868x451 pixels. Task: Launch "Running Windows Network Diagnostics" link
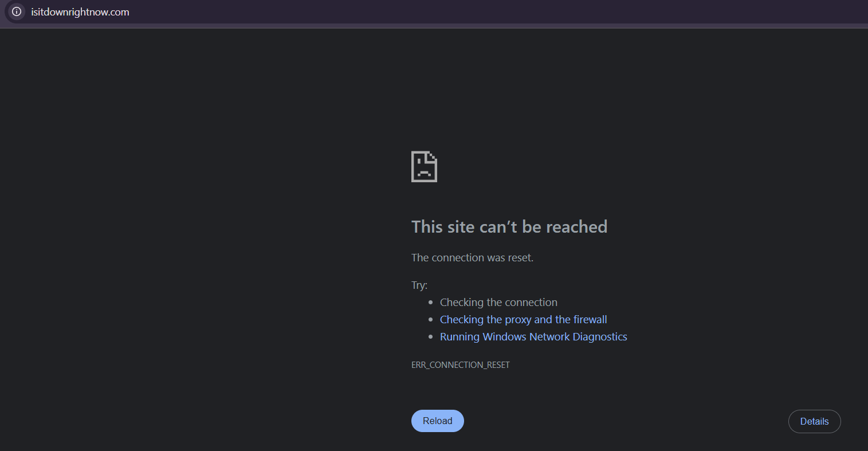(x=533, y=337)
